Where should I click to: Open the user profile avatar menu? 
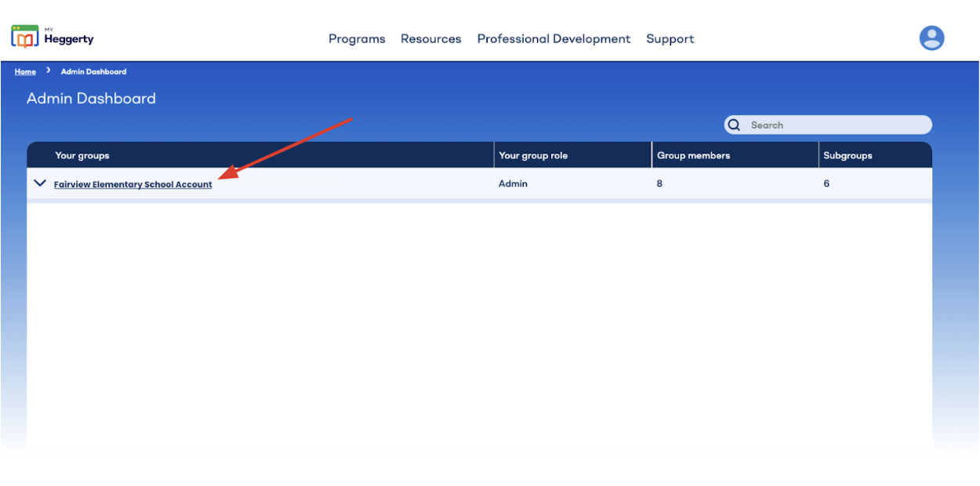pos(931,38)
